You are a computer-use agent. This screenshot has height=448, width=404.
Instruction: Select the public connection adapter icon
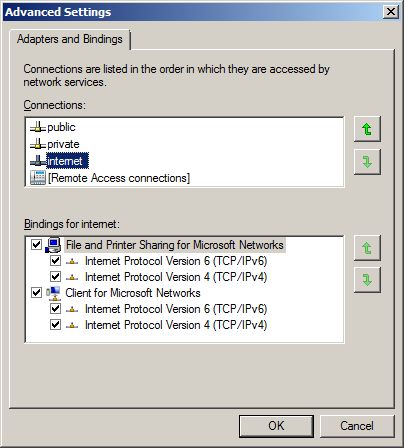(x=38, y=127)
